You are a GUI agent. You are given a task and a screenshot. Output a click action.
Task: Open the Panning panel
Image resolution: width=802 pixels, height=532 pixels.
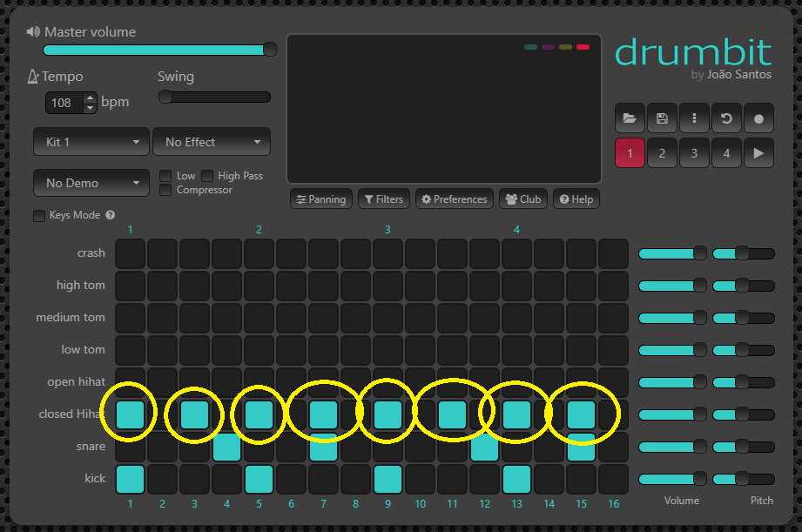[321, 199]
